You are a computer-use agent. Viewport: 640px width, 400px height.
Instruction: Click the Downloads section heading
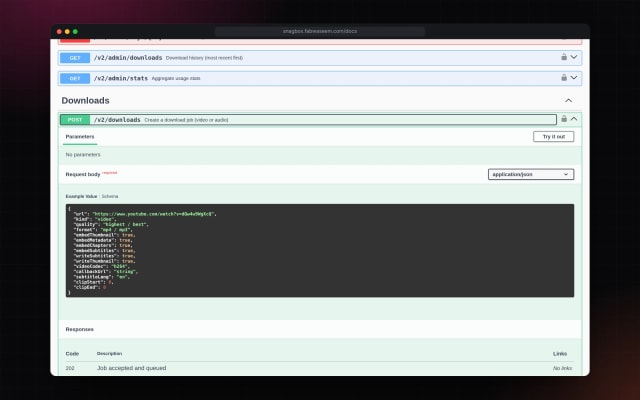point(85,100)
